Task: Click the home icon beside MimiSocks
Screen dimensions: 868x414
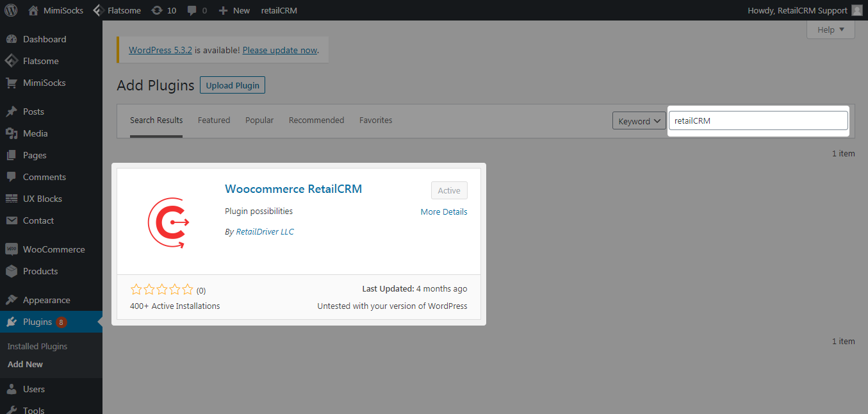Action: pos(33,10)
